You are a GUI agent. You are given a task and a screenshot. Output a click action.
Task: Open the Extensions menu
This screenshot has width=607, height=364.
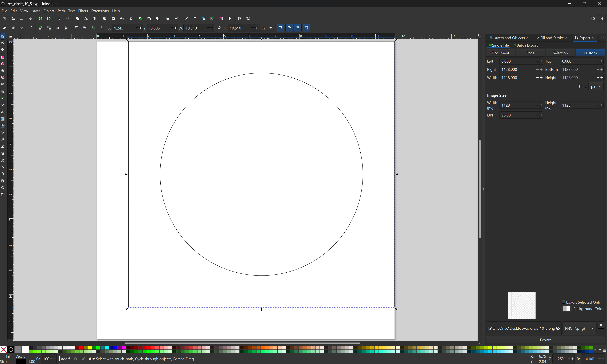[100, 11]
